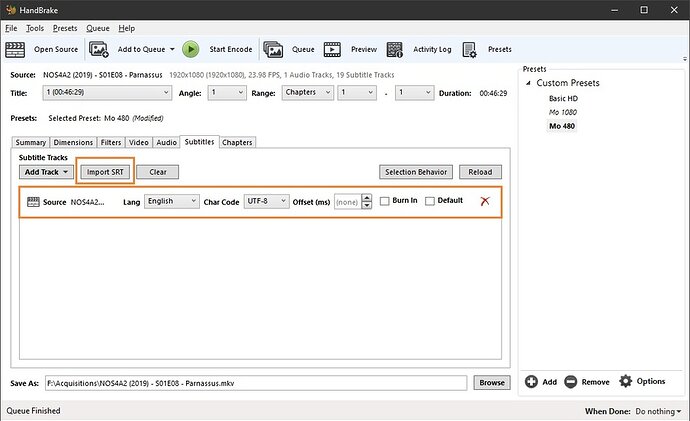This screenshot has width=690, height=421.
Task: Click the Open Source film icon
Action: coord(15,49)
